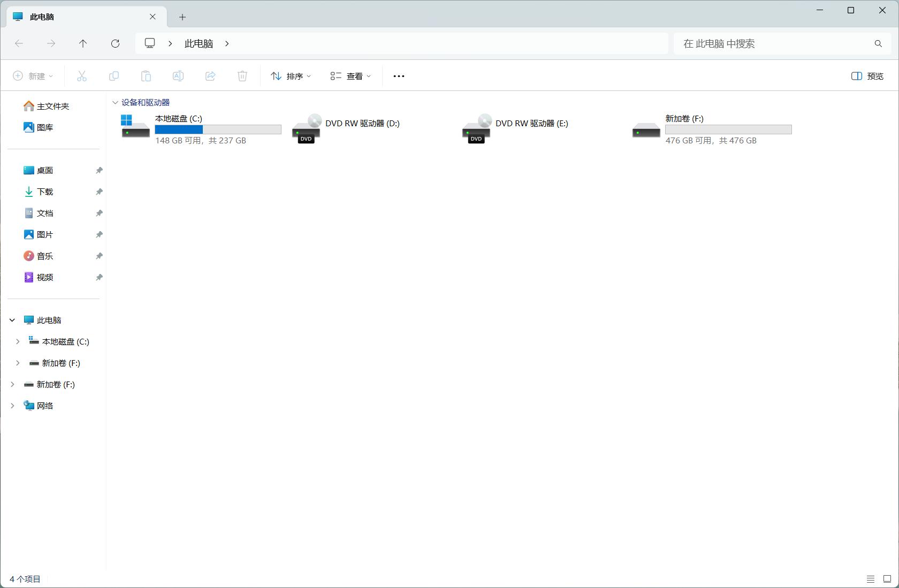Click the search field for 此电脑
The width and height of the screenshot is (899, 588).
776,43
